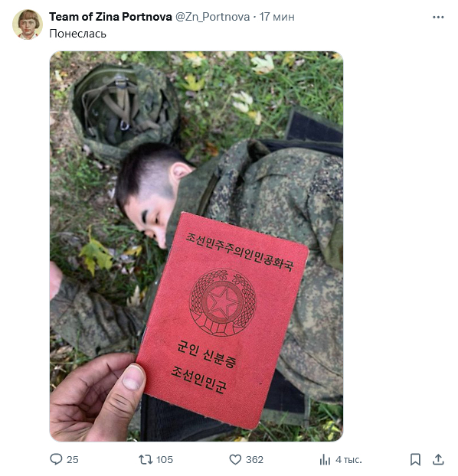Click the 4 тыс. views count
The width and height of the screenshot is (458, 476).
tap(348, 460)
